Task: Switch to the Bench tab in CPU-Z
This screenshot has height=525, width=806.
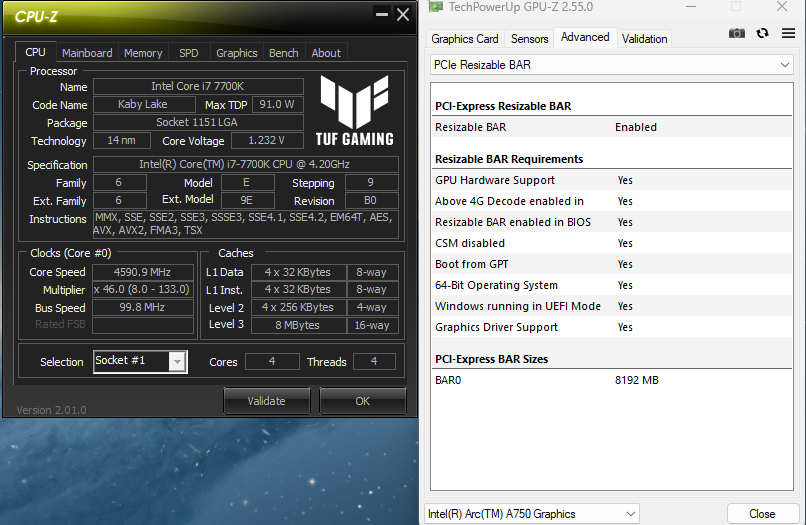Action: click(283, 53)
